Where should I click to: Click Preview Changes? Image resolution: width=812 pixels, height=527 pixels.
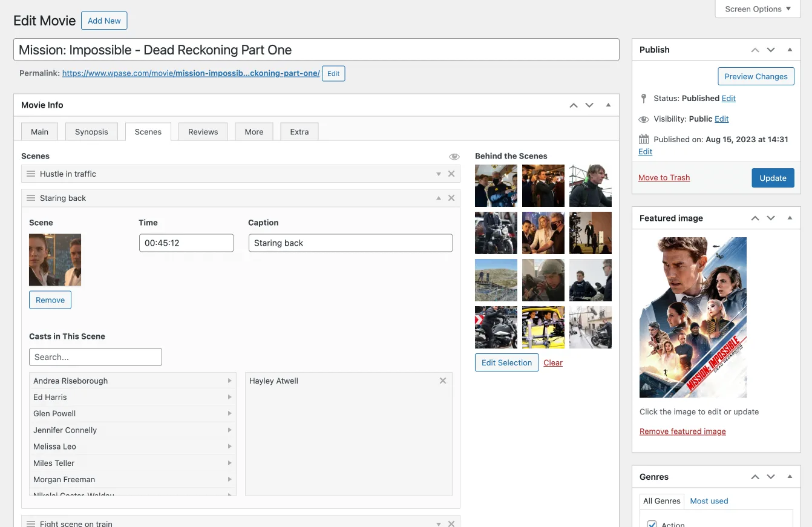[756, 76]
